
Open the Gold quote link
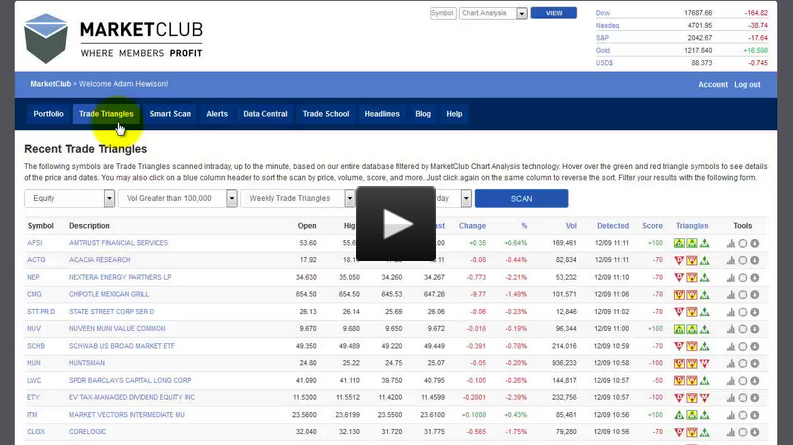[603, 51]
